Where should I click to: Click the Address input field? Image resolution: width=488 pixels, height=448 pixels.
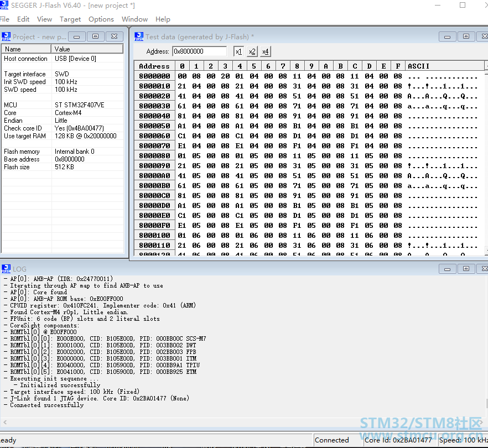[200, 51]
